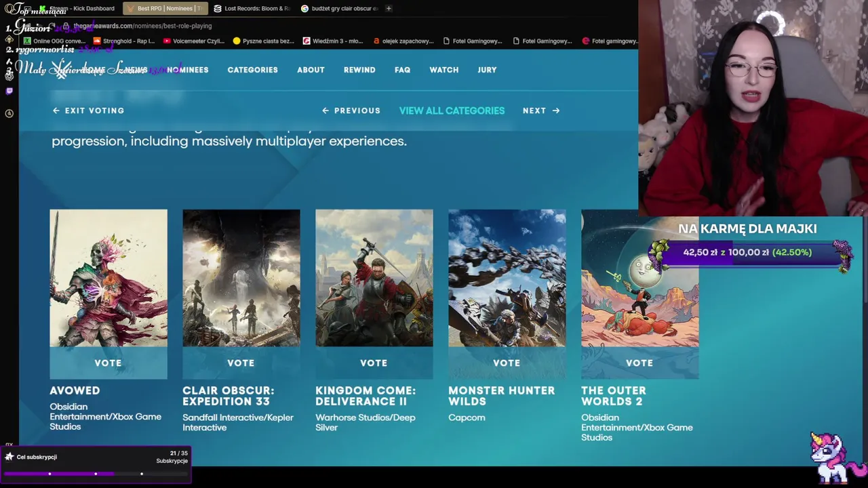This screenshot has height=488, width=868.
Task: Go to the NEXT category
Action: point(541,110)
